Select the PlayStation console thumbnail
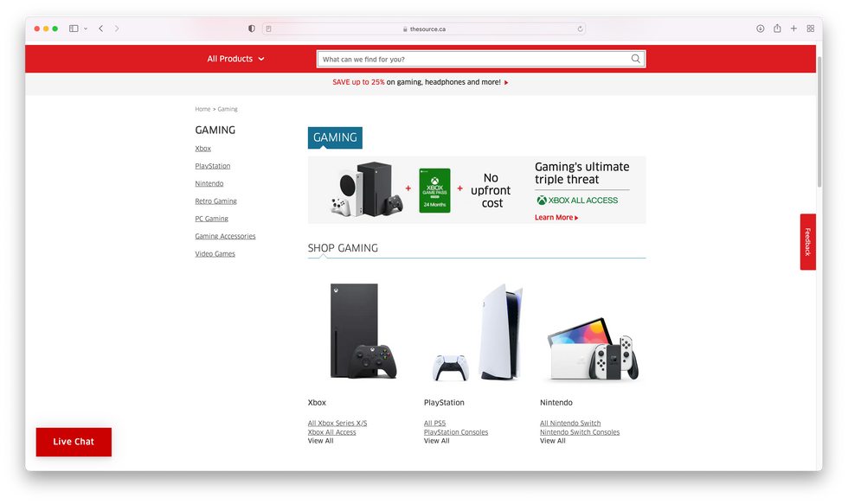Screen dimensions: 848x504 tap(477, 332)
